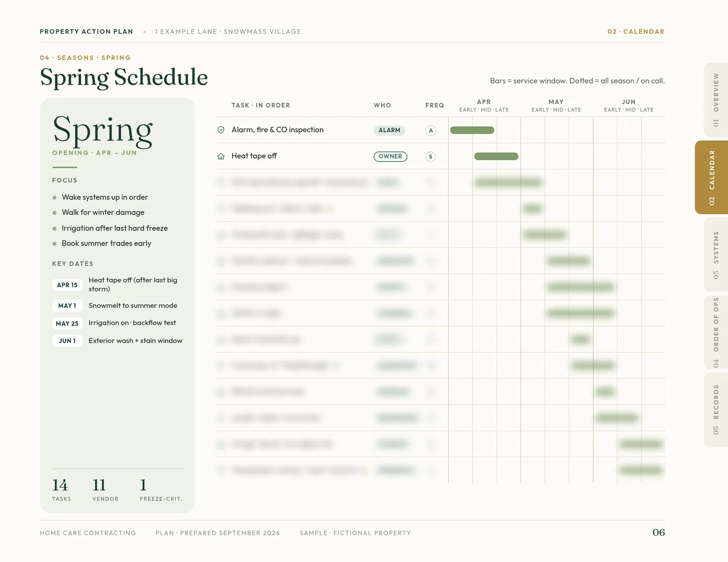Select the JUN 1 key date chip
Screen dimensions: 728x562
click(x=67, y=341)
